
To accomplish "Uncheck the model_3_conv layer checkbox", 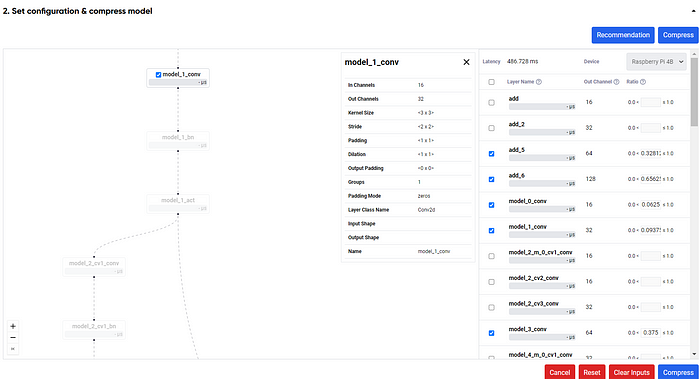I will (x=492, y=333).
